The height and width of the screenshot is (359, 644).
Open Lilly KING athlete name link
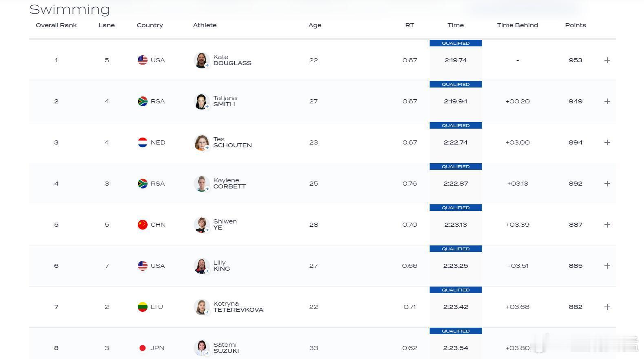point(222,266)
